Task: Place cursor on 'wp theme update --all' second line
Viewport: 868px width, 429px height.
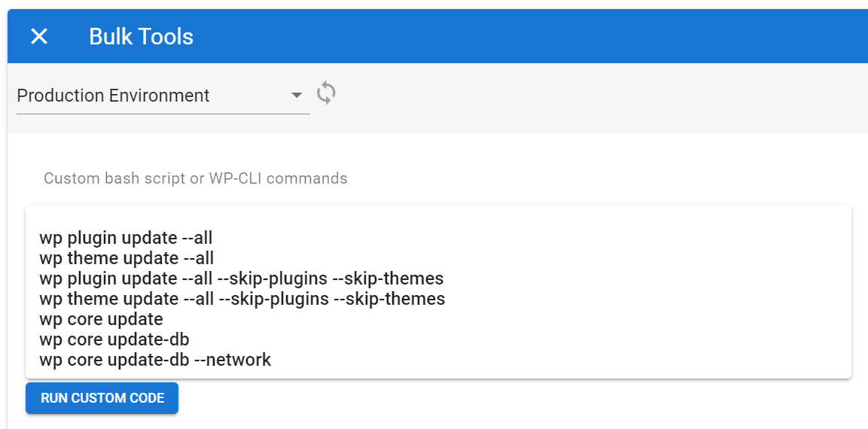Action: pos(126,258)
